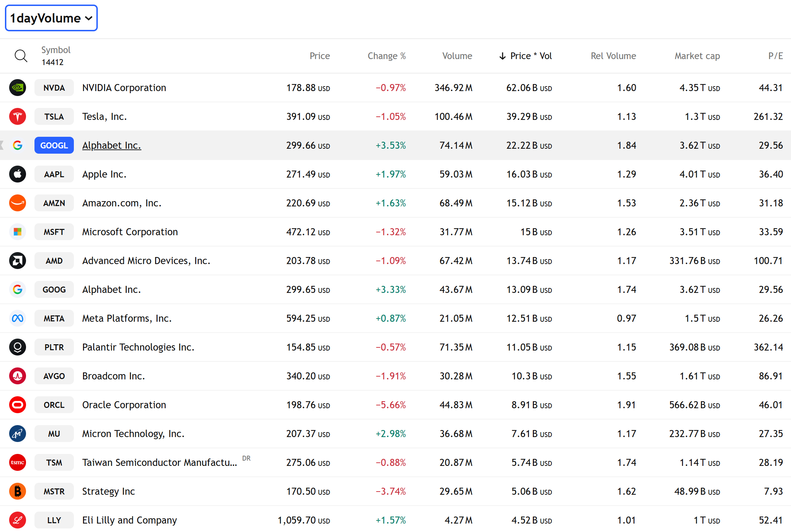Sort by the Change % column
The height and width of the screenshot is (532, 791).
(386, 56)
